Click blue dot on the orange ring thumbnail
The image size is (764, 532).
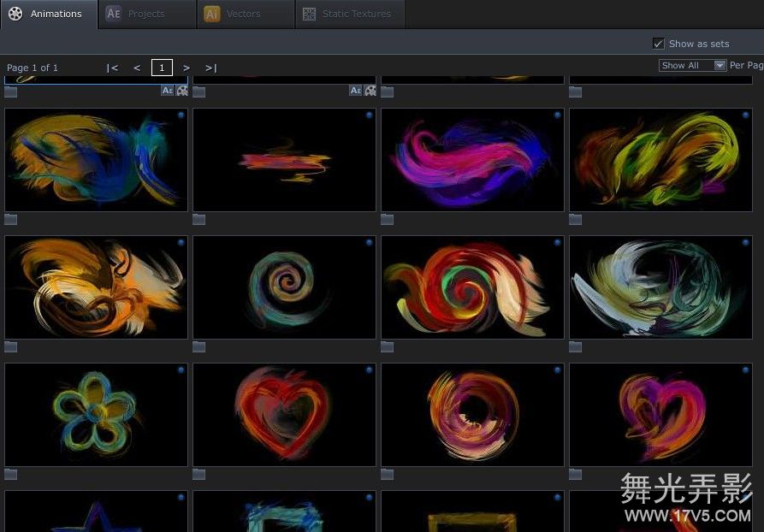[x=557, y=369]
